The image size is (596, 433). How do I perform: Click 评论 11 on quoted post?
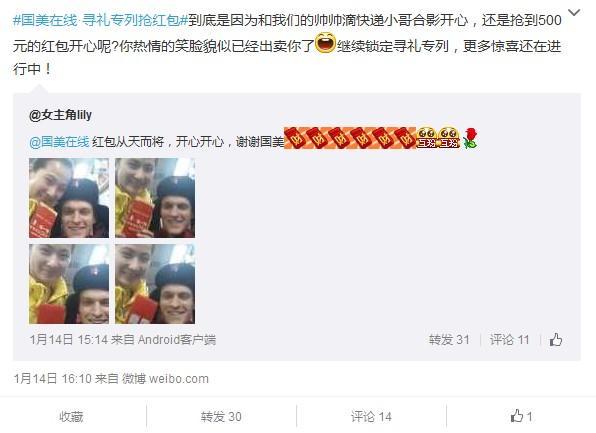pyautogui.click(x=509, y=339)
